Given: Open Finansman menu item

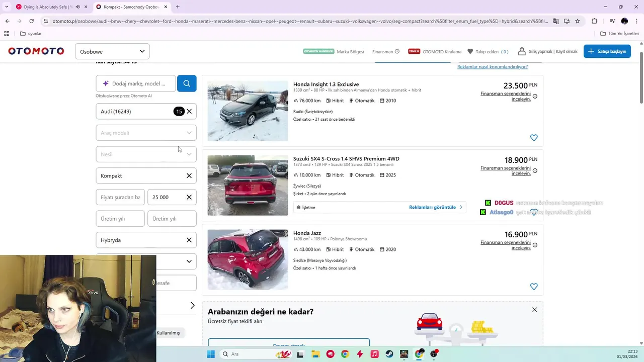Looking at the screenshot, I should coord(382,51).
